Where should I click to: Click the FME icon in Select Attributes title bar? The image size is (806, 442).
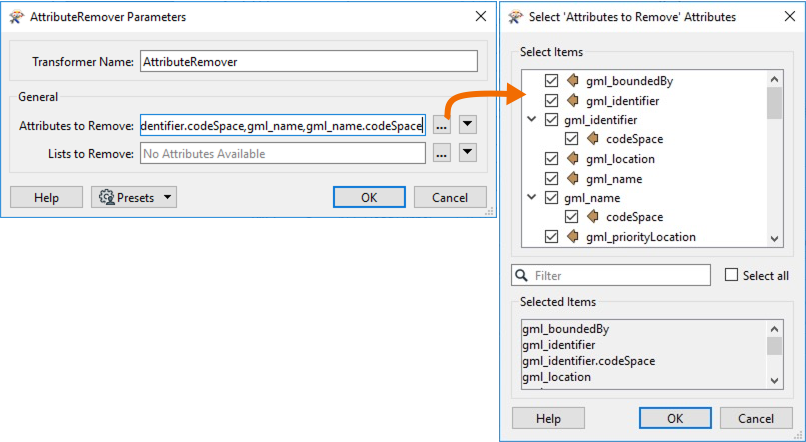(515, 17)
